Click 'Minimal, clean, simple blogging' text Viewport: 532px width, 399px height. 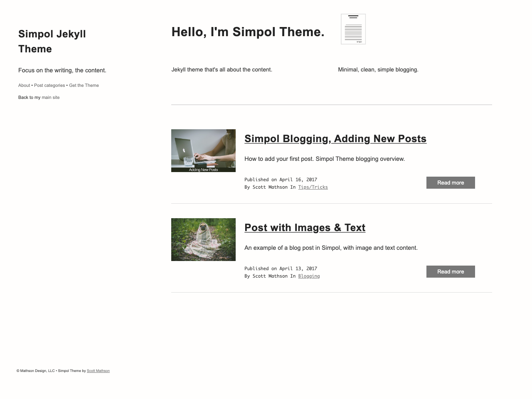pos(378,69)
